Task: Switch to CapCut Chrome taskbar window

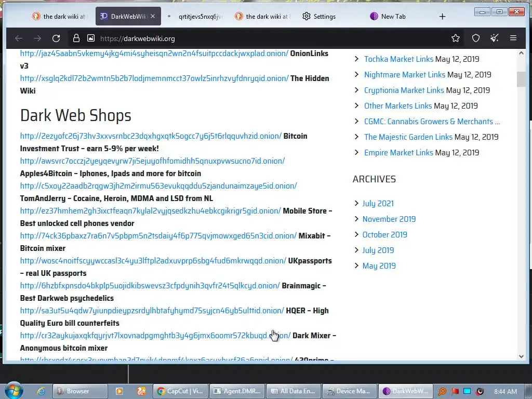Action: click(180, 391)
